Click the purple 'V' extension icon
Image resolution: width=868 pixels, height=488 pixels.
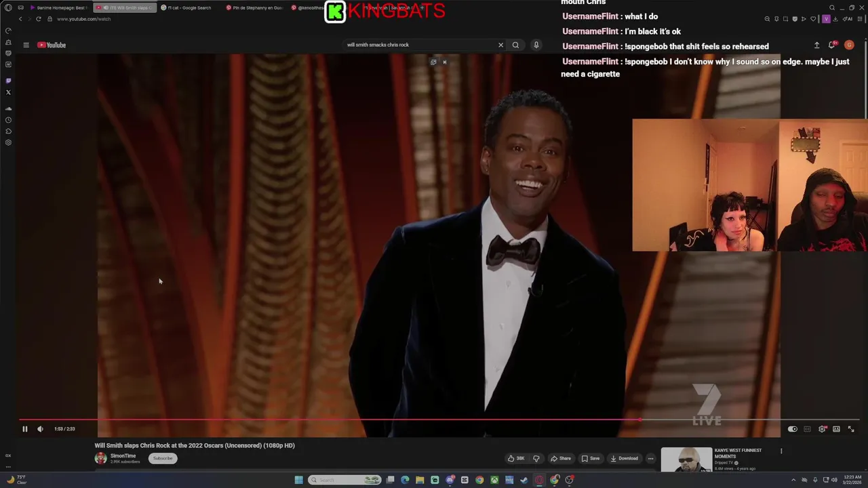(x=826, y=19)
